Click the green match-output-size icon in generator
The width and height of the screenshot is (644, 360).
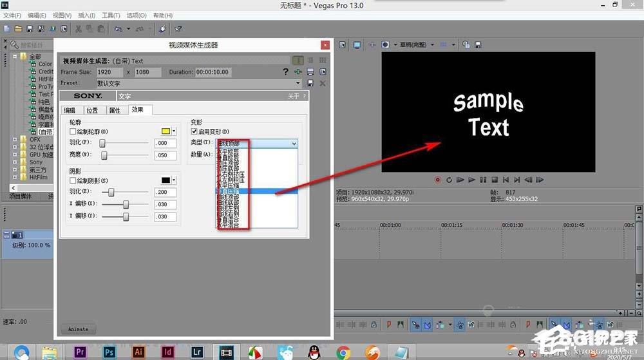point(298,72)
